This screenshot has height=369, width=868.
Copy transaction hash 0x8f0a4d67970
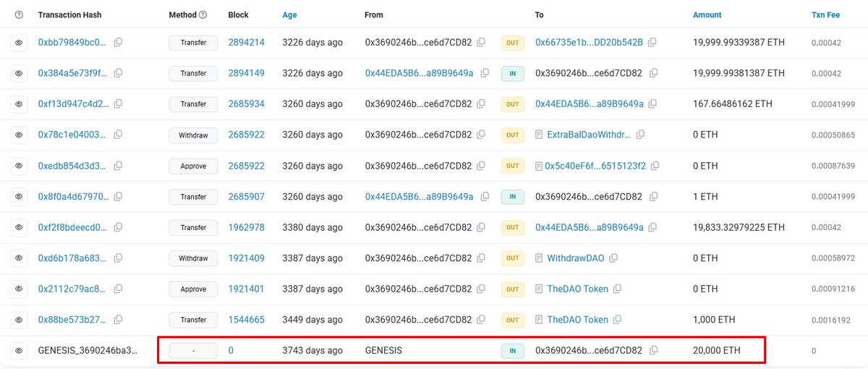(118, 197)
